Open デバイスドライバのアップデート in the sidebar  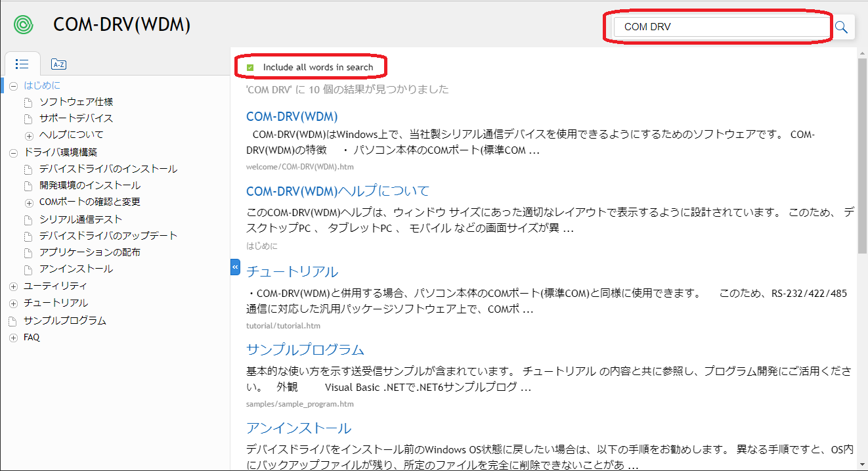click(x=108, y=236)
